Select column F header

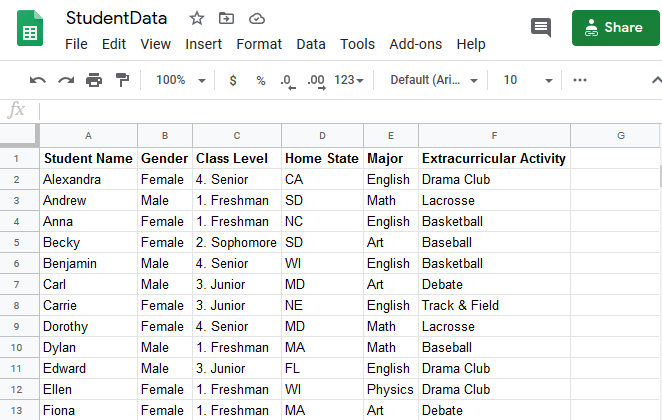coord(494,135)
